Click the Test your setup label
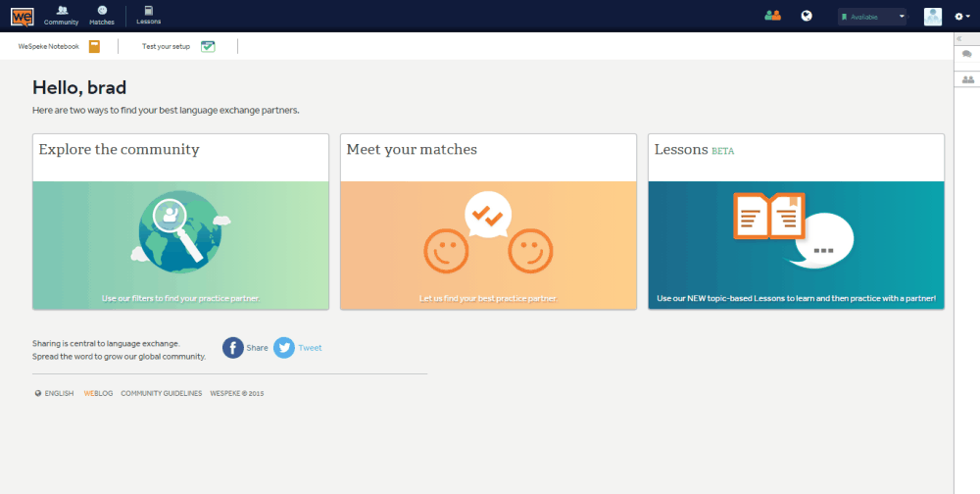 (x=166, y=46)
